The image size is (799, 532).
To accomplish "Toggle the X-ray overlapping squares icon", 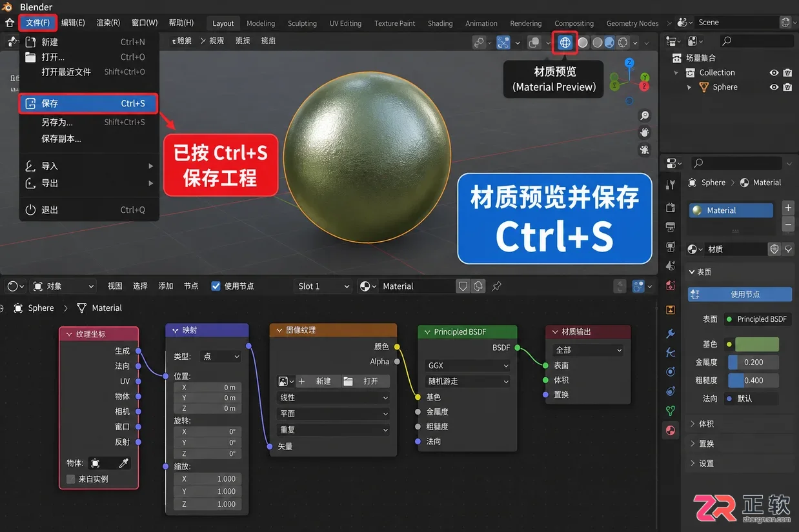I will tap(534, 43).
